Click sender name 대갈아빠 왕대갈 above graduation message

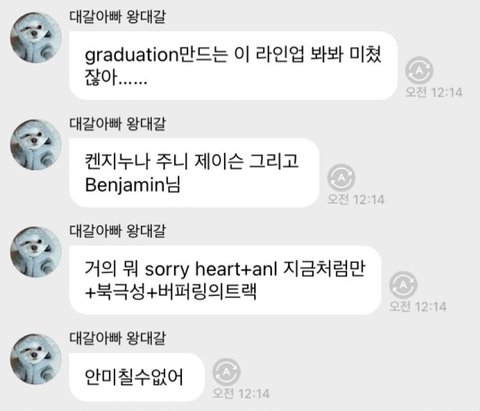117,17
